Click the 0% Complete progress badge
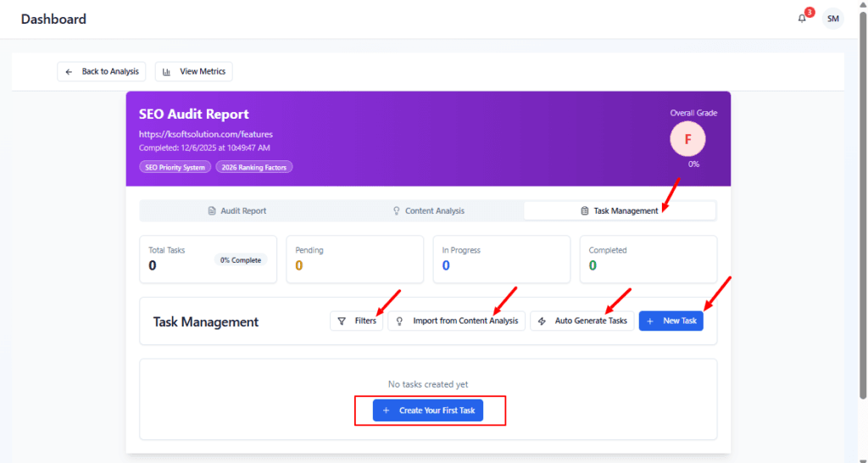Viewport: 868px width, 463px height. coord(240,259)
